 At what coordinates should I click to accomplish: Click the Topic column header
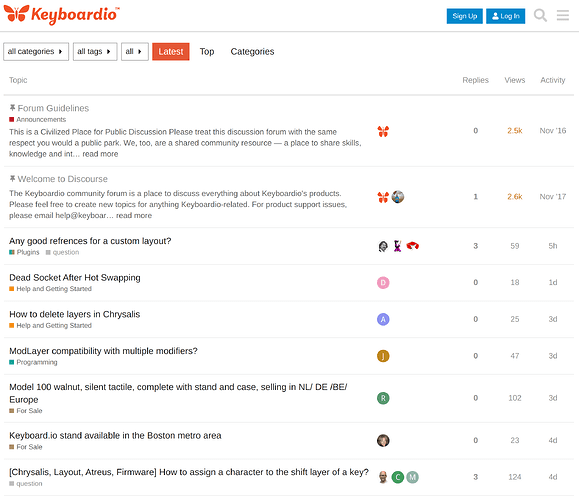point(18,80)
